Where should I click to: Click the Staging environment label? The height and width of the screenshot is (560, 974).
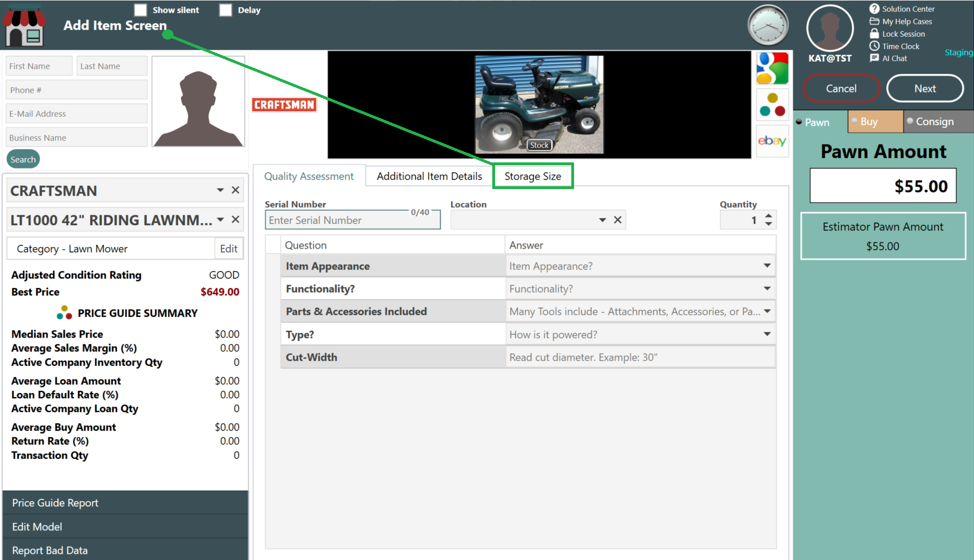tap(958, 52)
